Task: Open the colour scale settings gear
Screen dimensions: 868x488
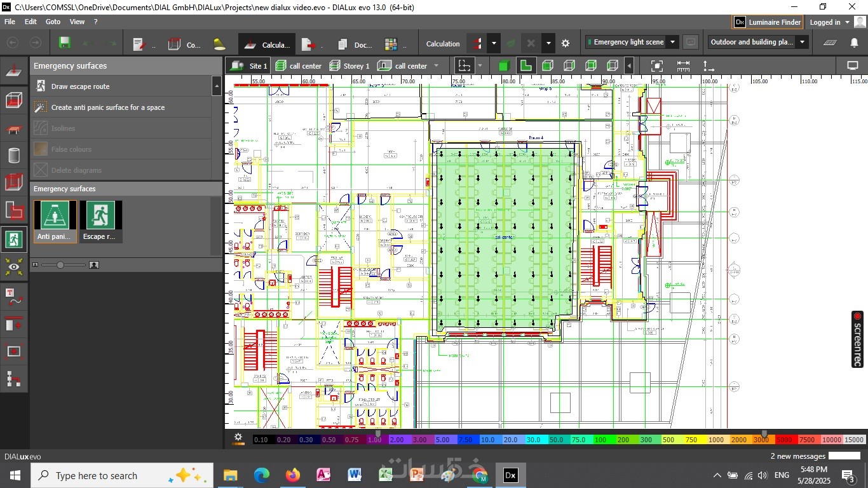Action: [238, 437]
